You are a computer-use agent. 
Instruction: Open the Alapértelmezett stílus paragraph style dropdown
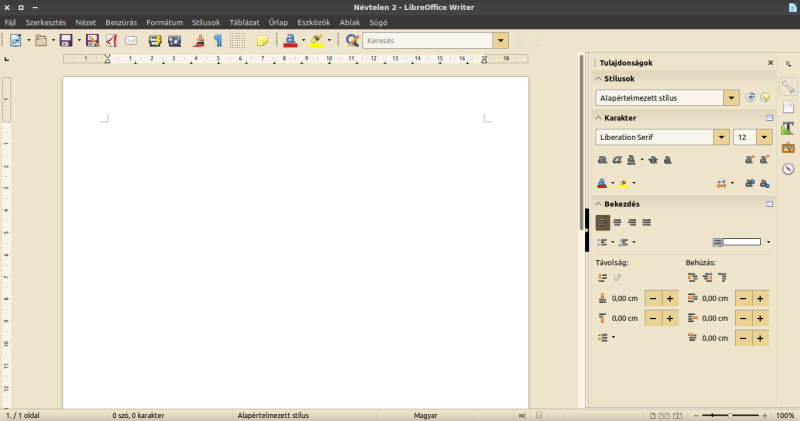(x=731, y=98)
